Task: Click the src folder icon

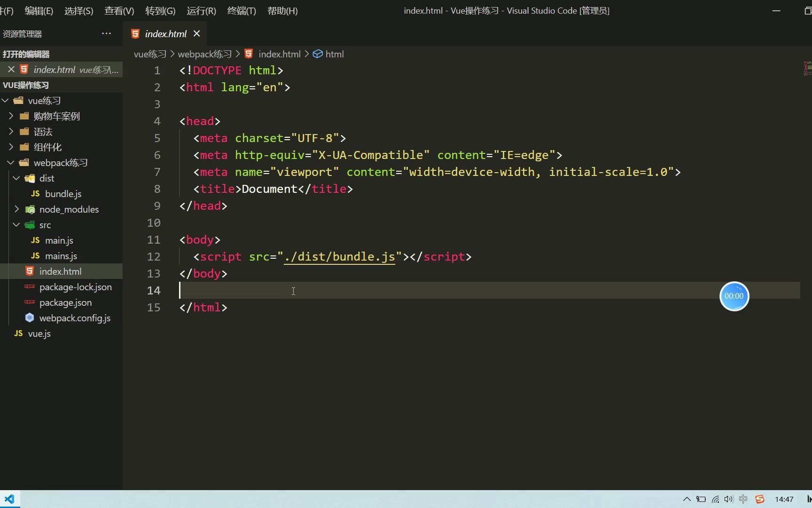Action: (x=30, y=225)
